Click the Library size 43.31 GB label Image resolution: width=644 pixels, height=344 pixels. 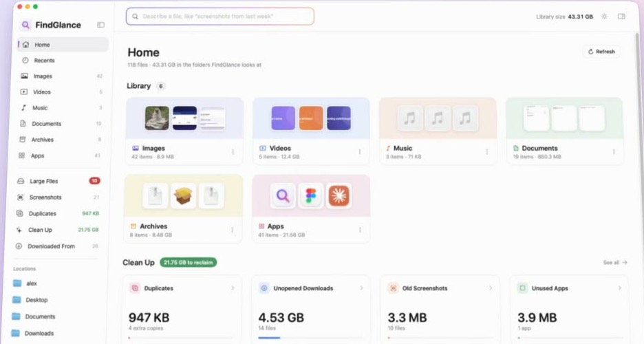[x=564, y=17]
